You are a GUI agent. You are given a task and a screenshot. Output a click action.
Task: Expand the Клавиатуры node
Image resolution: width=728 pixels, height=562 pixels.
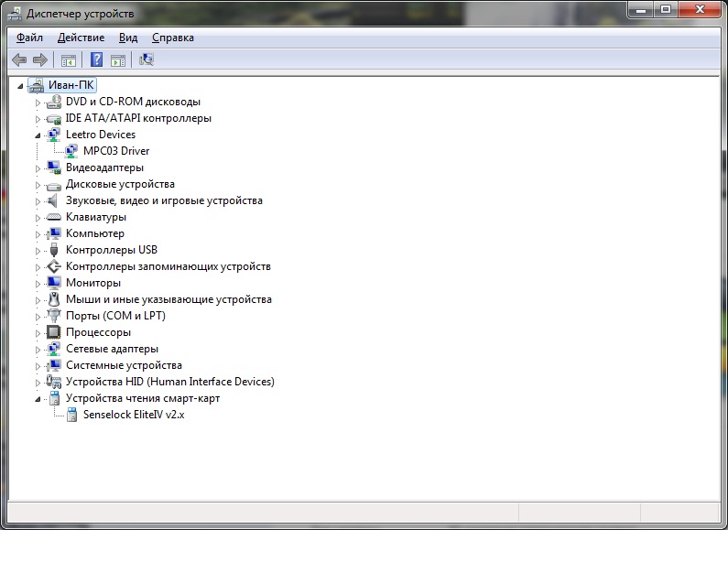(x=38, y=218)
